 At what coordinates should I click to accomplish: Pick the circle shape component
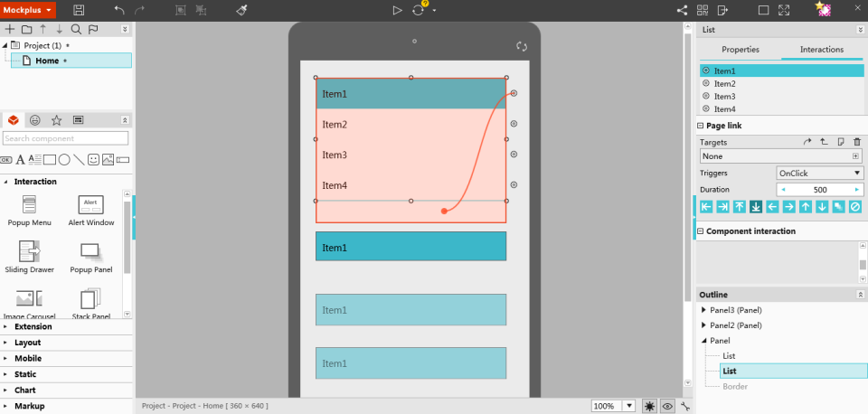(64, 160)
